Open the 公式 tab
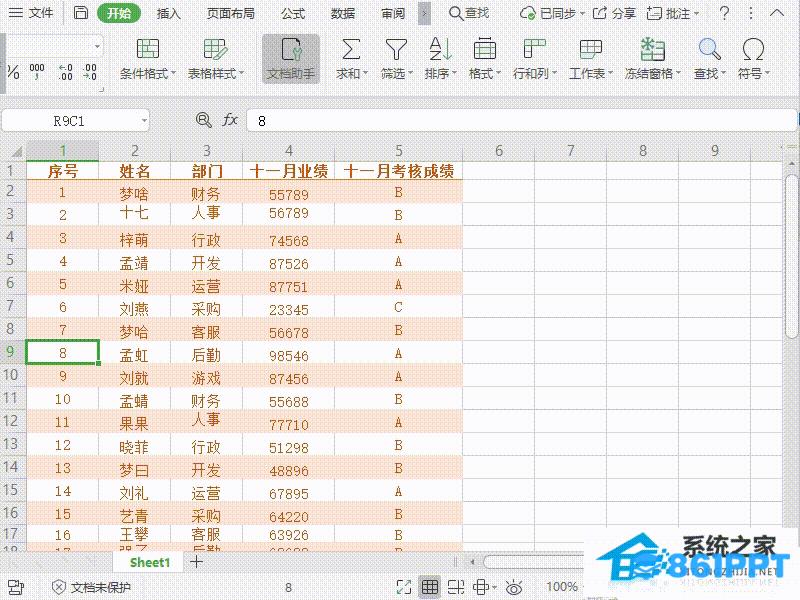 coord(293,13)
